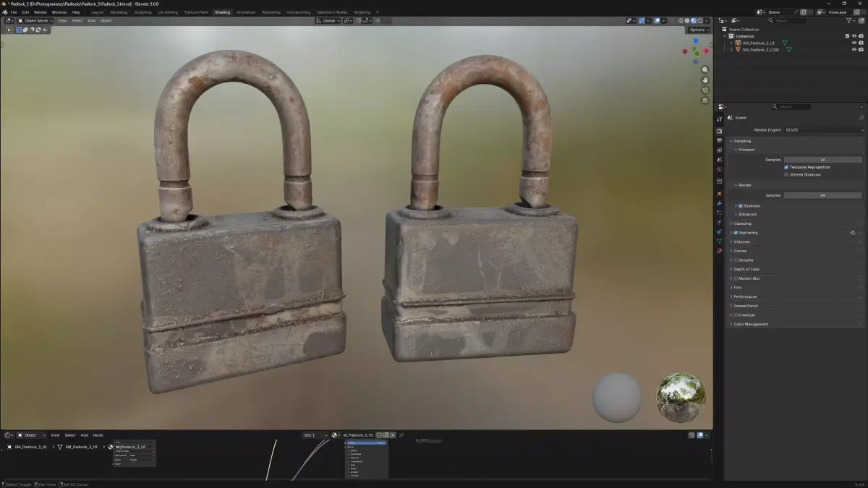Click the HDRI preview sphere
The width and height of the screenshot is (868, 488).
tap(680, 397)
